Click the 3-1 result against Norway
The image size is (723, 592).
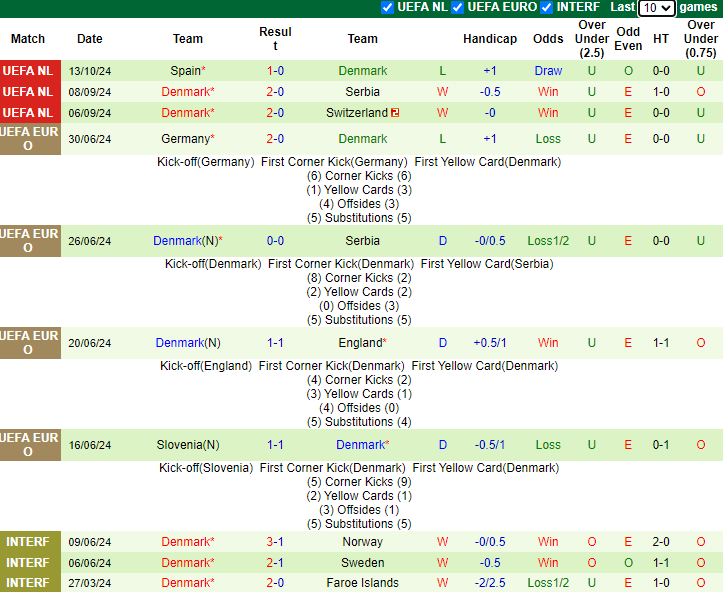click(x=275, y=542)
